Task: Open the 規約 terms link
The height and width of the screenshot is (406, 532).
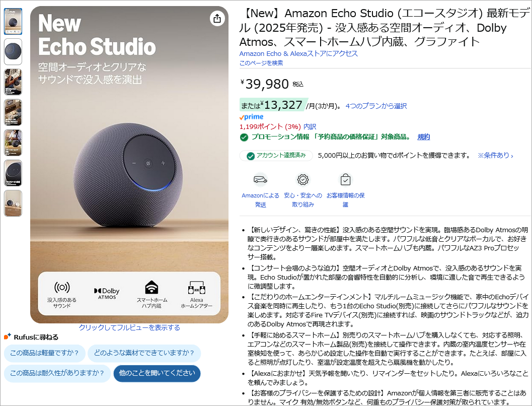Action: [423, 137]
